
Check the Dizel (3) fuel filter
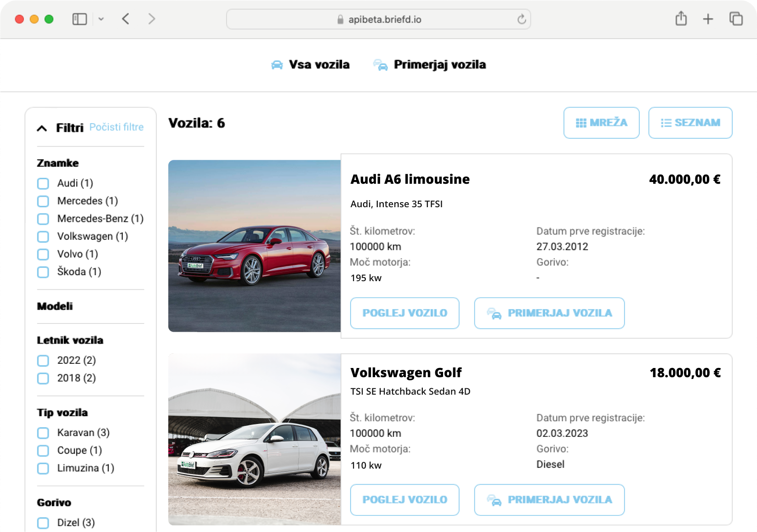click(x=43, y=523)
